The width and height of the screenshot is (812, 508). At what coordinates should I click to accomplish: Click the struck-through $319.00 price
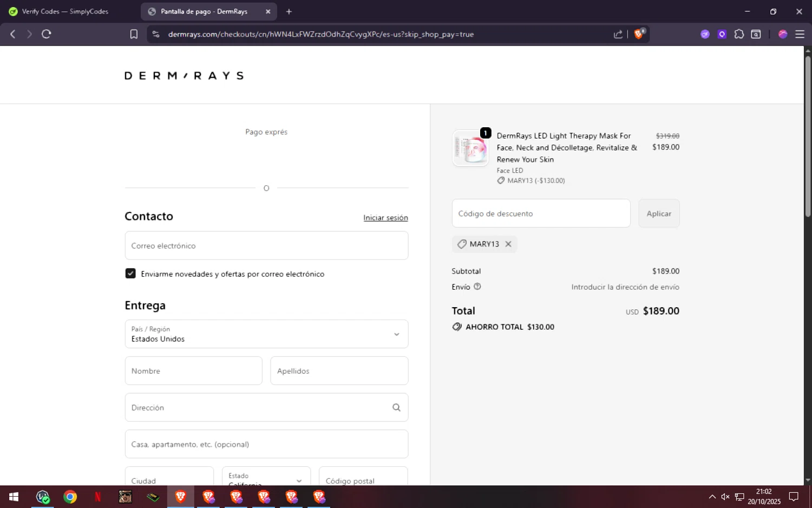(x=667, y=136)
